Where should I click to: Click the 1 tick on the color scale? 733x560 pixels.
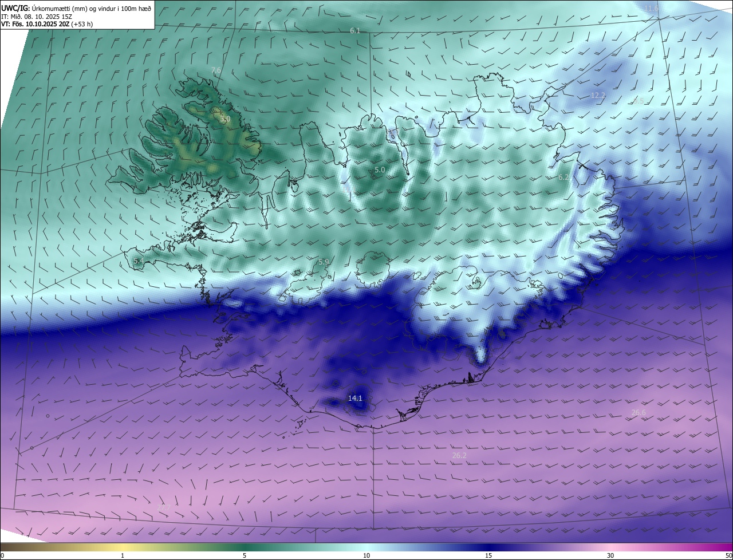pyautogui.click(x=123, y=555)
